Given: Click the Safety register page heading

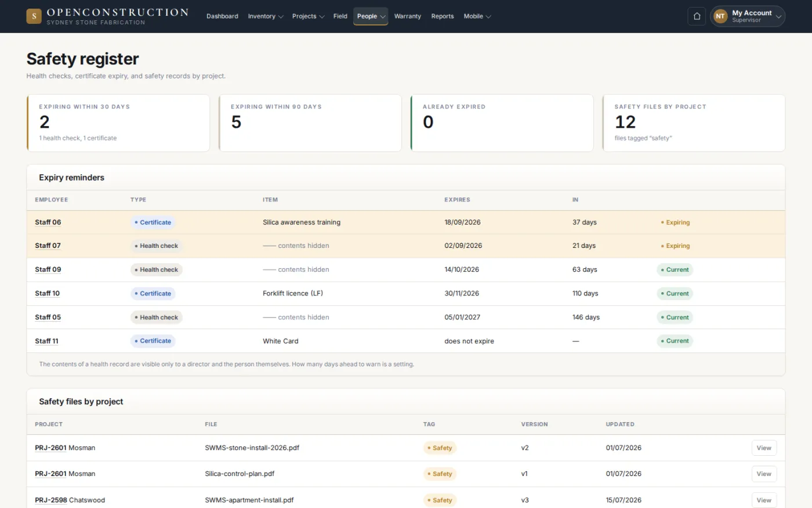Looking at the screenshot, I should point(82,59).
